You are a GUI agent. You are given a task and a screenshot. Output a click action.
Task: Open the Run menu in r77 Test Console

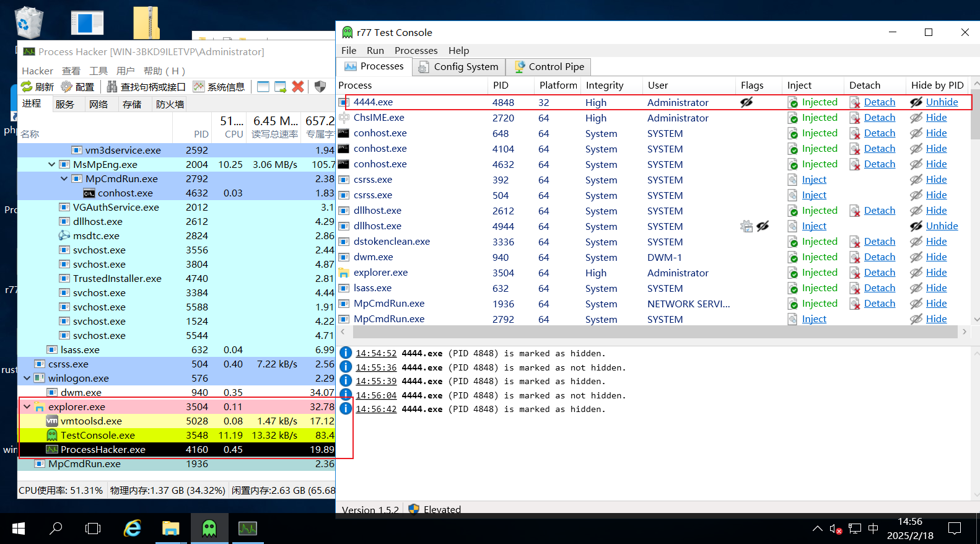pos(375,51)
